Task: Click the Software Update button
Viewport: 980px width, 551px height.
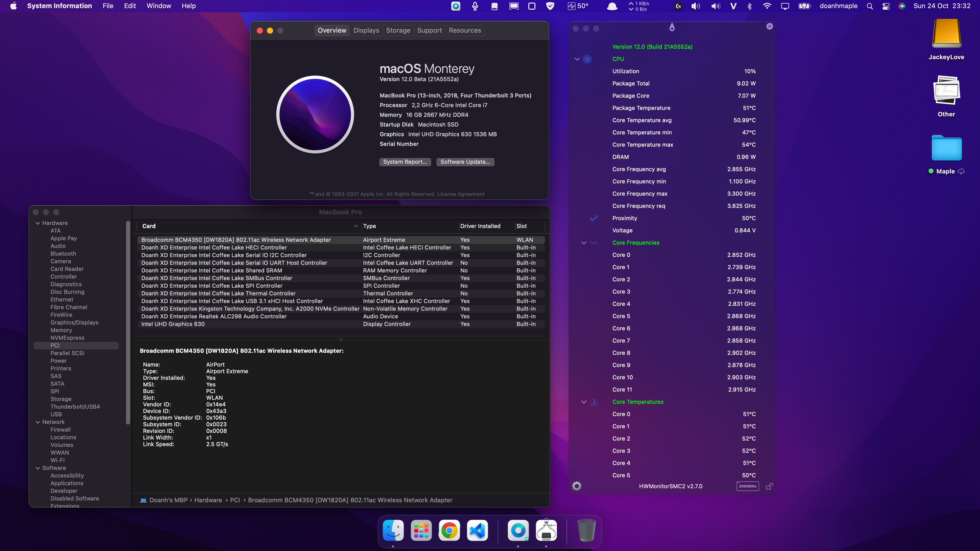Action: [x=465, y=162]
